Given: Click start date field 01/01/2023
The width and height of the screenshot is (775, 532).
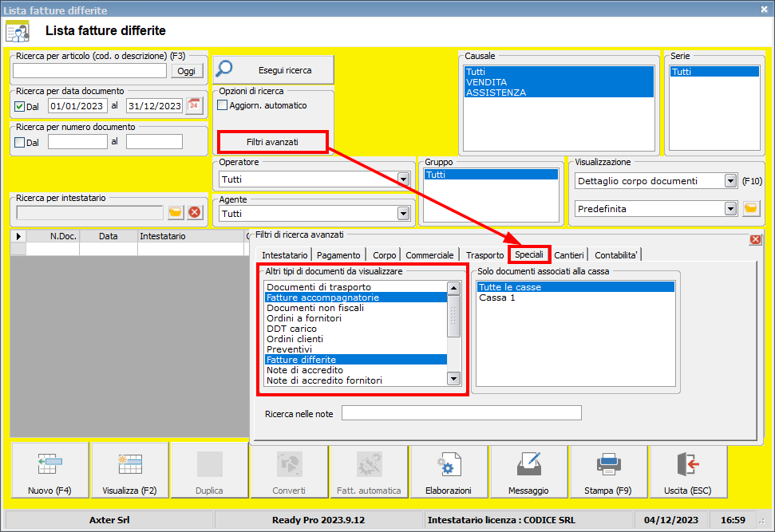Looking at the screenshot, I should pyautogui.click(x=77, y=106).
